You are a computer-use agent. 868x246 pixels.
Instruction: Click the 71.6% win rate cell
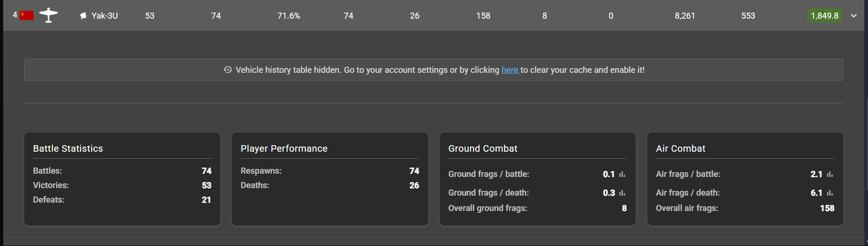point(289,16)
